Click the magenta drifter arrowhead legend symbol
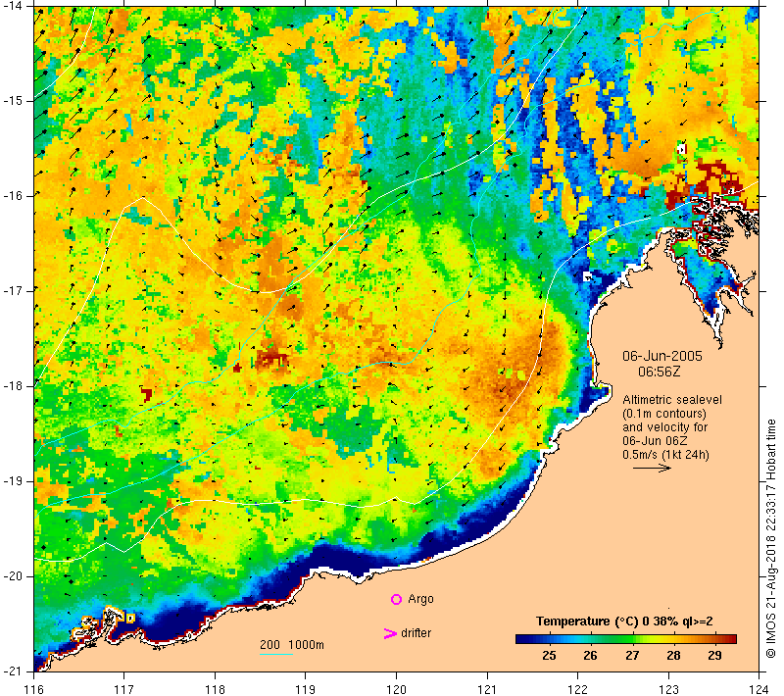Screen dimensions: 784x696 point(389,633)
